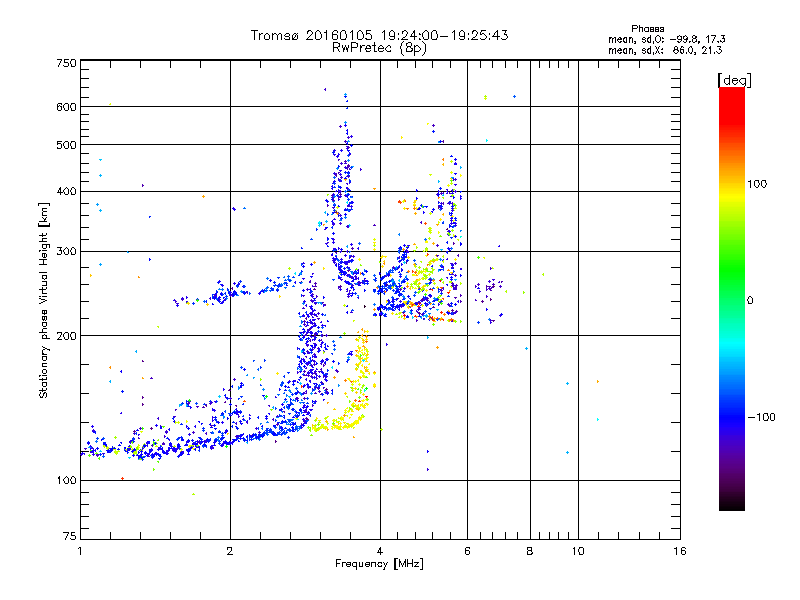
Task: Click the '[deg]' colorbar unit label
Action: point(734,80)
